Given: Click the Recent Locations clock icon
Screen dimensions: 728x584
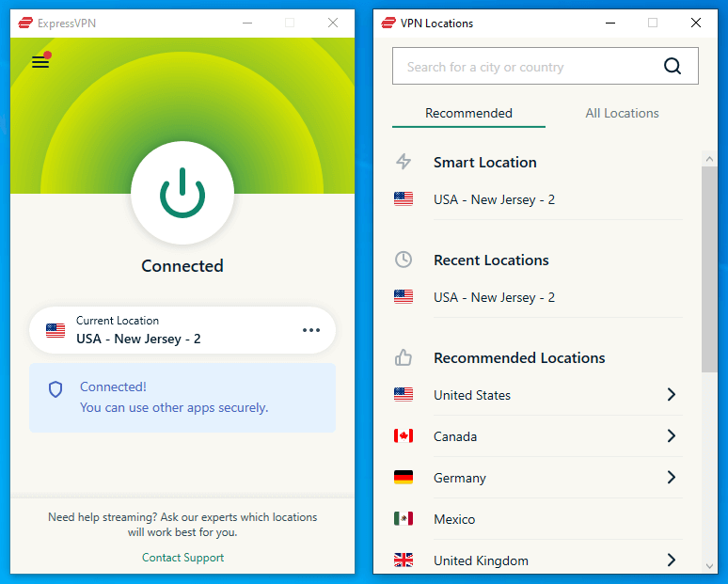Looking at the screenshot, I should click(x=403, y=260).
